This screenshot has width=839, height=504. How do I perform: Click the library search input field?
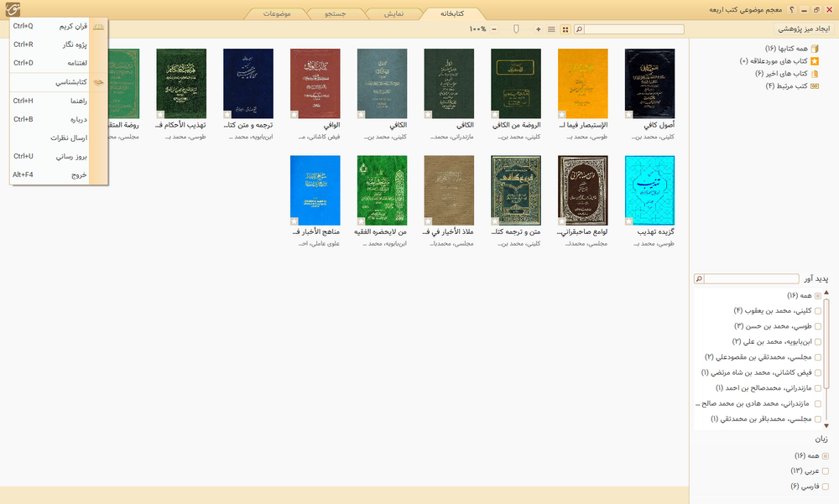(x=633, y=29)
